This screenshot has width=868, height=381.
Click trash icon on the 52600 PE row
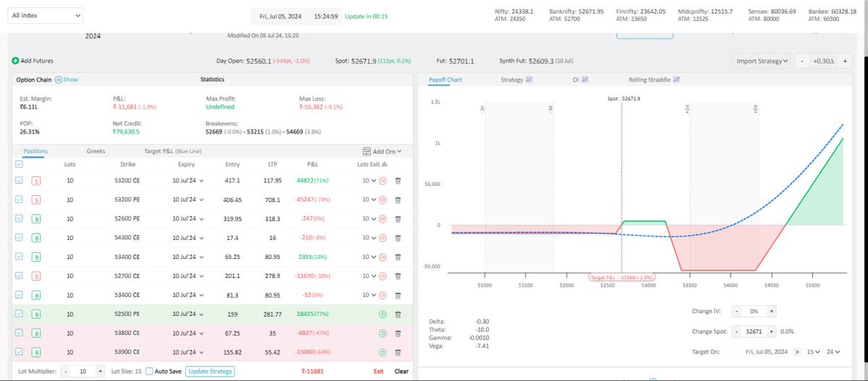397,218
